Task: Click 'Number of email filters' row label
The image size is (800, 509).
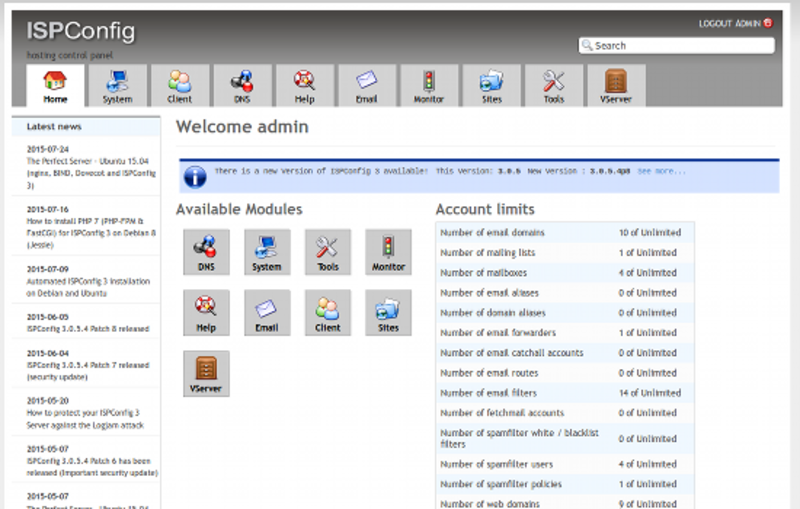Action: pos(488,393)
